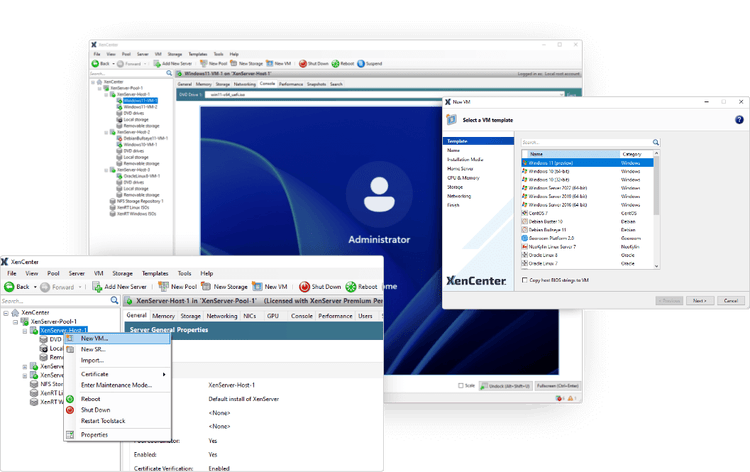Viewport: 750px width, 472px height.
Task: Open Storage menu in back XenCenter window
Action: [175, 54]
